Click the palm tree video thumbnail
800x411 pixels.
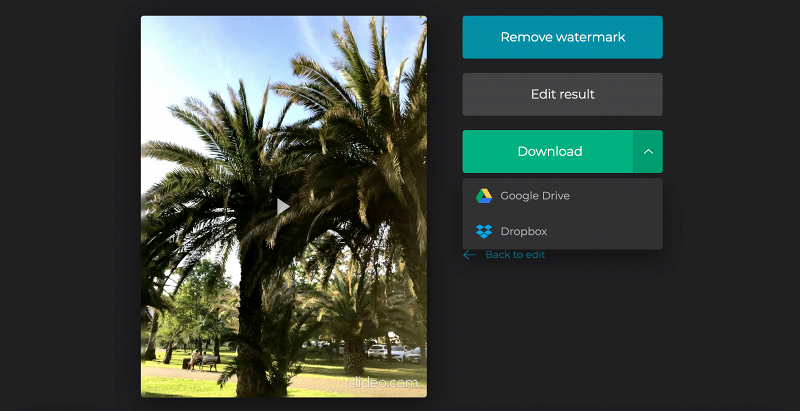point(284,207)
